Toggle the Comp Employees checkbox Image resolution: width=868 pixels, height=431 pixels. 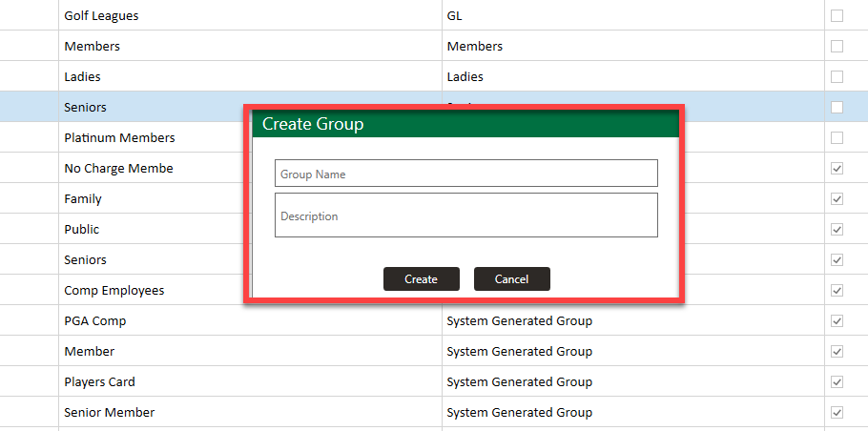coord(837,291)
